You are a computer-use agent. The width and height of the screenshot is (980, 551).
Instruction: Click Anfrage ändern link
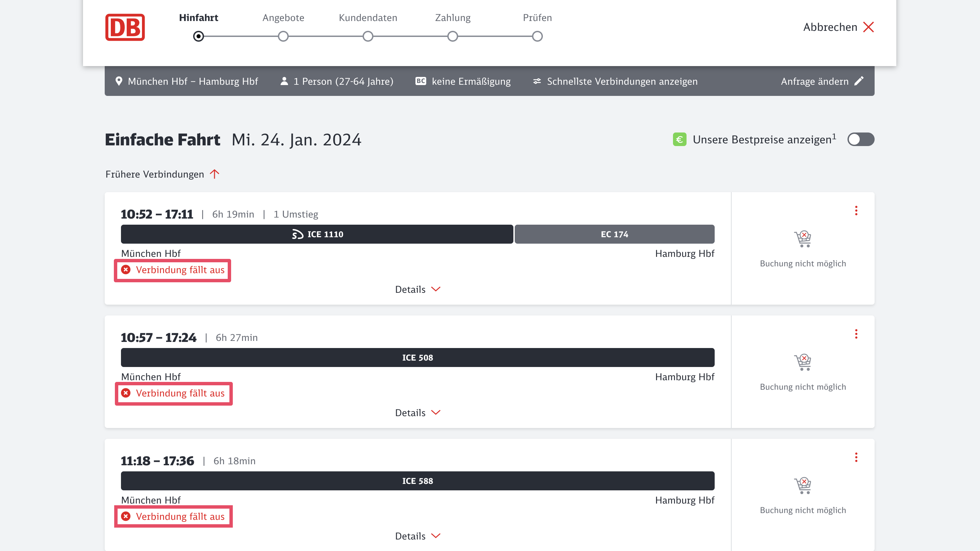pyautogui.click(x=815, y=81)
